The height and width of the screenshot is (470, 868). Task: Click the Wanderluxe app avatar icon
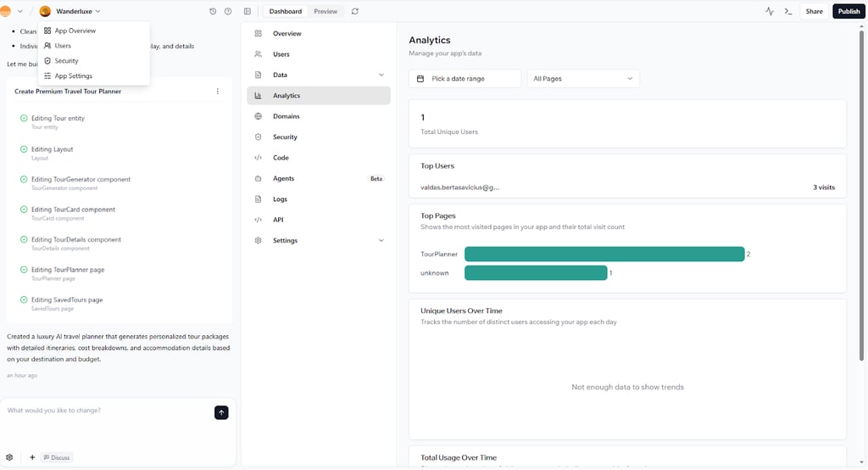coord(46,11)
